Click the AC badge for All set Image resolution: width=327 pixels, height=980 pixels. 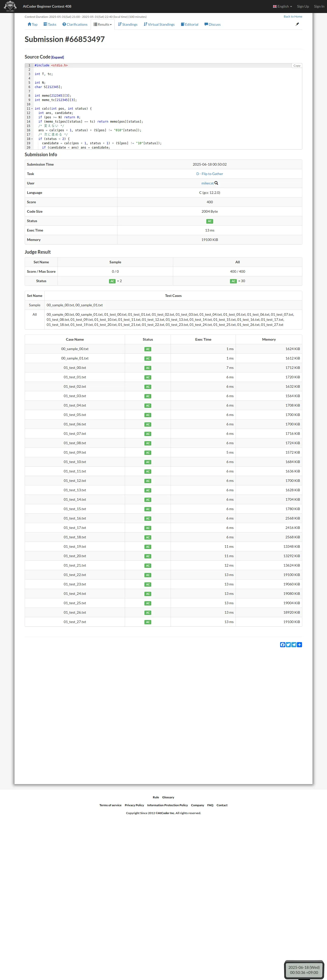[x=233, y=281]
